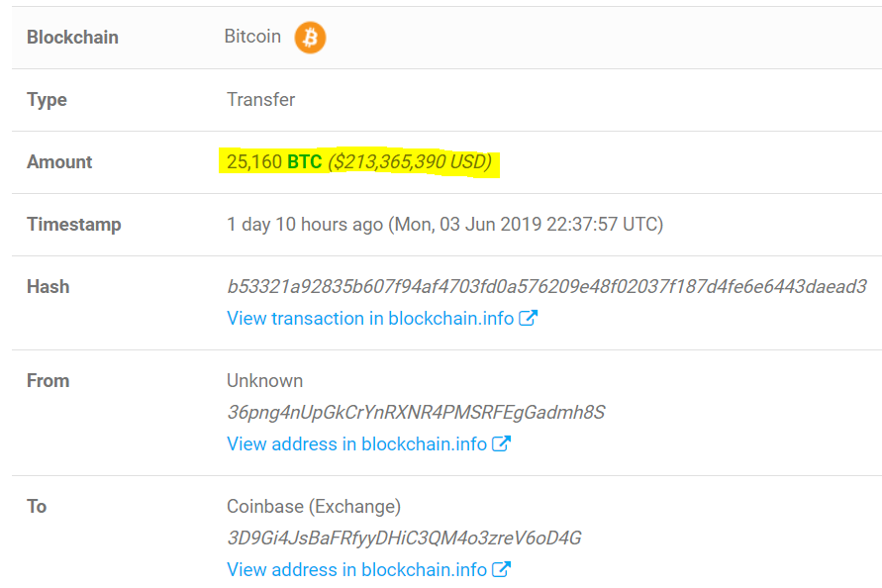
Task: Click the Unknown sender label
Action: 264,380
